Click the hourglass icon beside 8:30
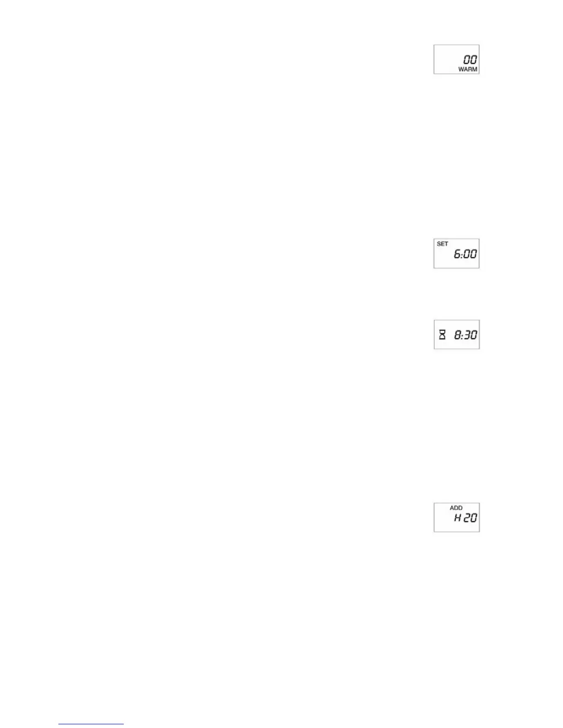The height and width of the screenshot is (728, 563). point(442,335)
